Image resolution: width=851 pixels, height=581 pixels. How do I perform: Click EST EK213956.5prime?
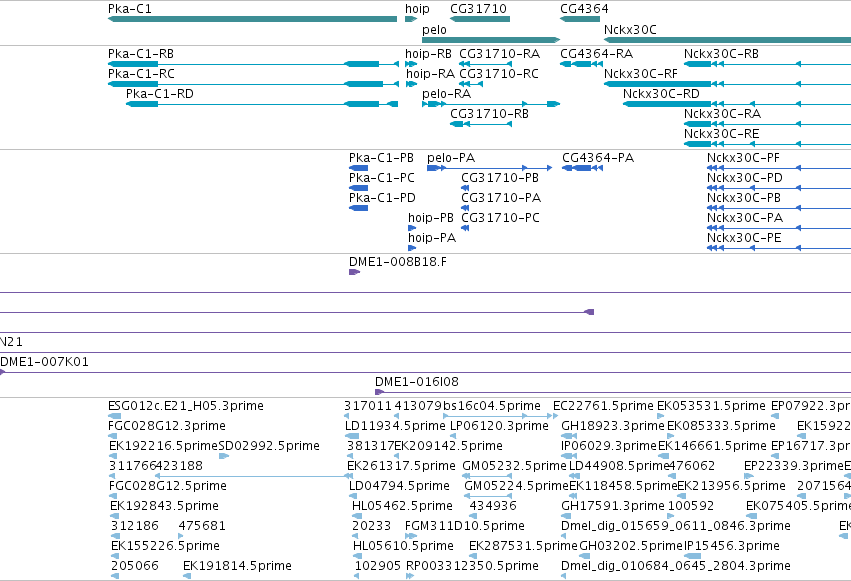[731, 486]
